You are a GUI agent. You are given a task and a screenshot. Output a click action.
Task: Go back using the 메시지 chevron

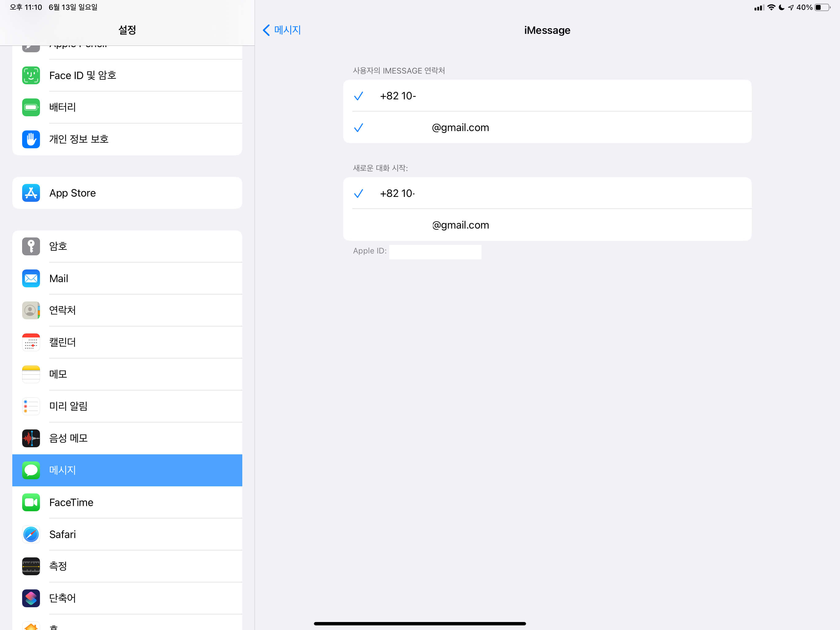(282, 30)
